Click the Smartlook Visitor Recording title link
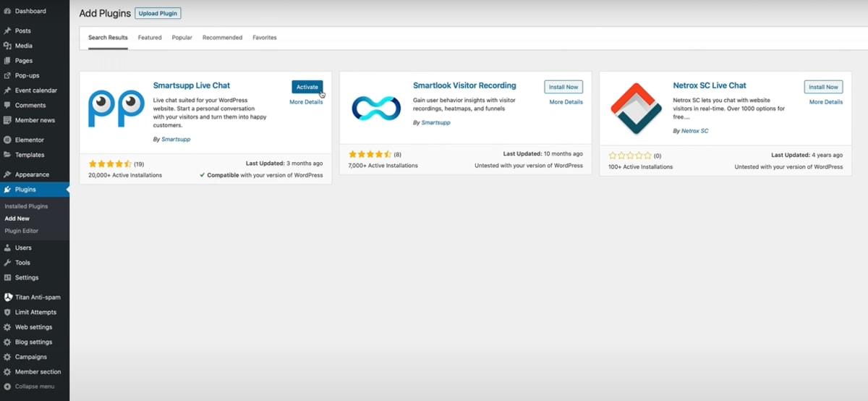 pos(464,85)
